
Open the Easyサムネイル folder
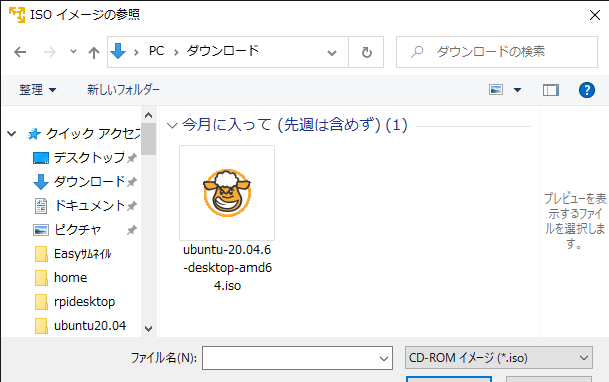click(x=83, y=254)
